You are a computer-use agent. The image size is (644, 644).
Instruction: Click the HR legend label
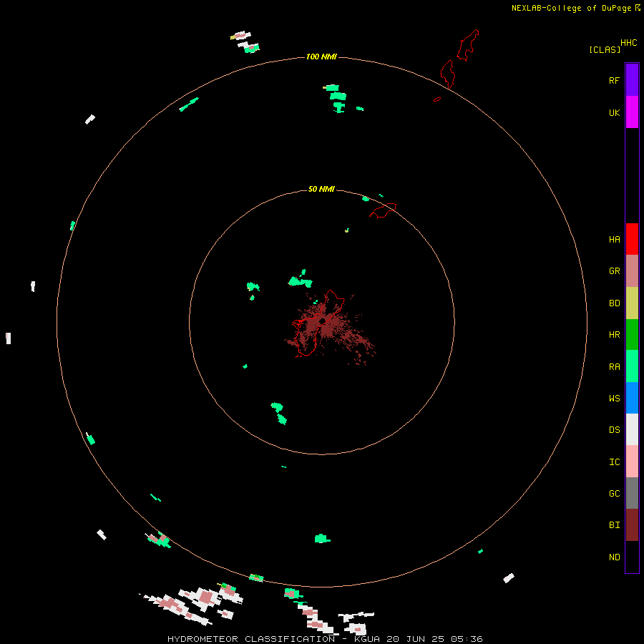pos(614,335)
